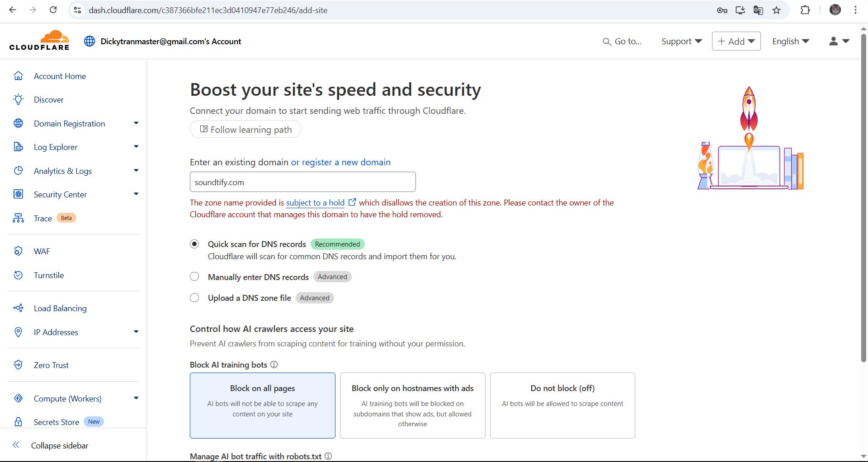Click the Secrets Store lock icon

coord(18,422)
